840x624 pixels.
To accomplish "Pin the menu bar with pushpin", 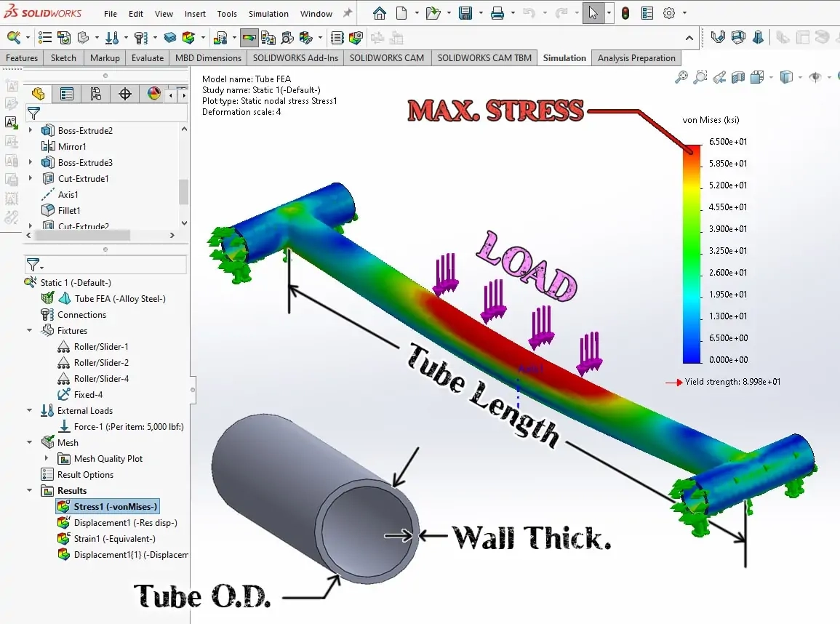I will pyautogui.click(x=348, y=13).
